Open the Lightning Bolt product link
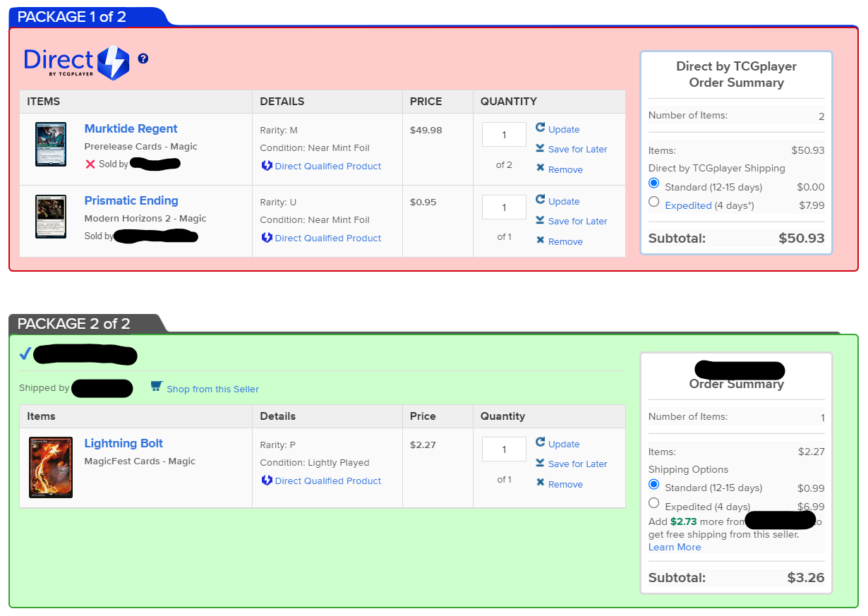868x616 pixels. pyautogui.click(x=123, y=443)
